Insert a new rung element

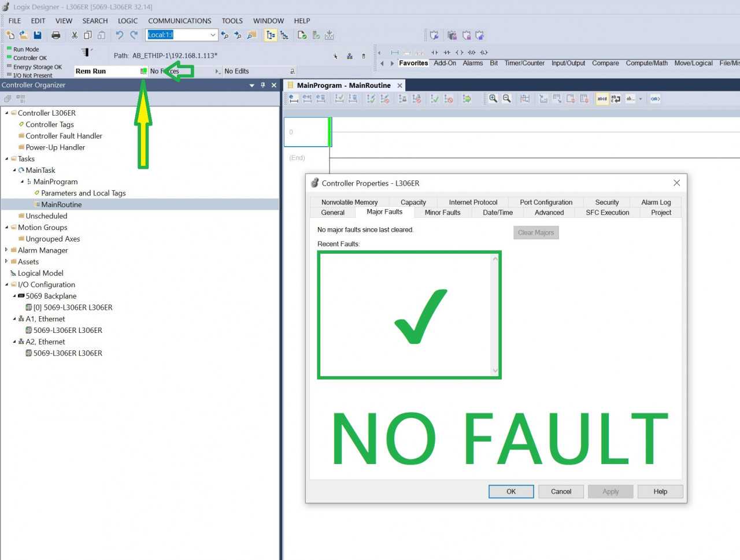pos(395,53)
